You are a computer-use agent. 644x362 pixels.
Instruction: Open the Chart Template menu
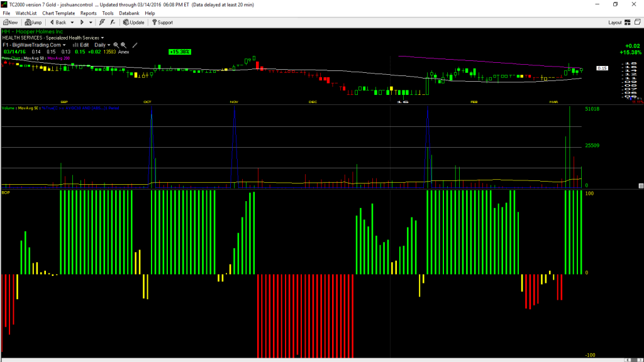[x=58, y=13]
